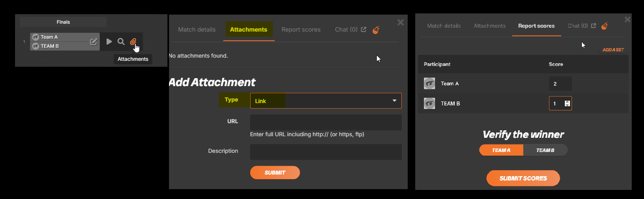Click Team A score field
Image resolution: width=644 pixels, height=199 pixels.
(x=560, y=84)
